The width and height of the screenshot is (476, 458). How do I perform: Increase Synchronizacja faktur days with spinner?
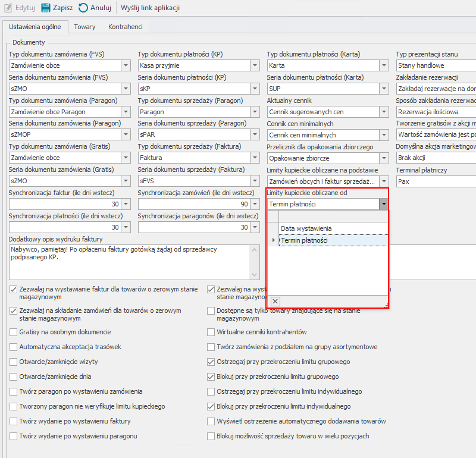point(126,202)
